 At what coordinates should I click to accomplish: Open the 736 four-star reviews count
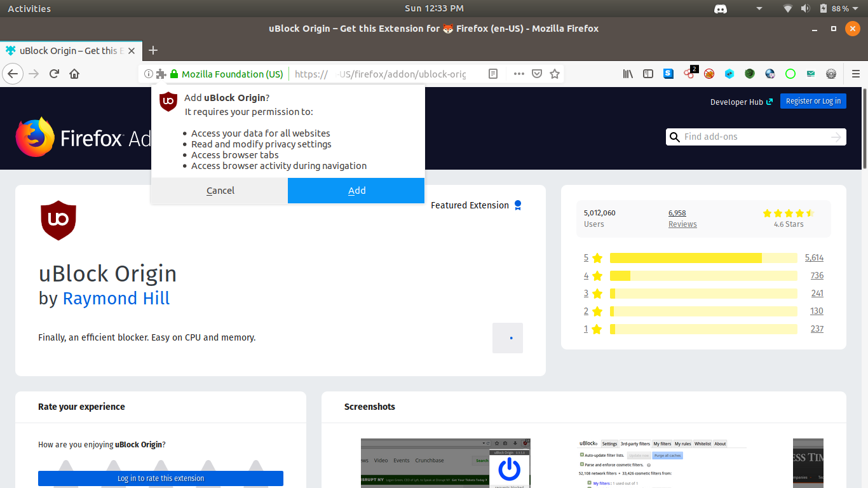point(817,276)
